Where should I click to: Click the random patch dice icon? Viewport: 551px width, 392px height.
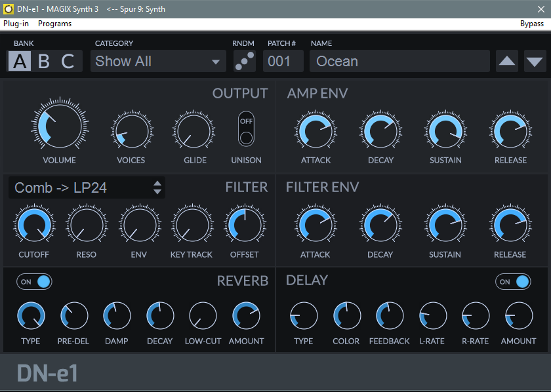tap(245, 61)
